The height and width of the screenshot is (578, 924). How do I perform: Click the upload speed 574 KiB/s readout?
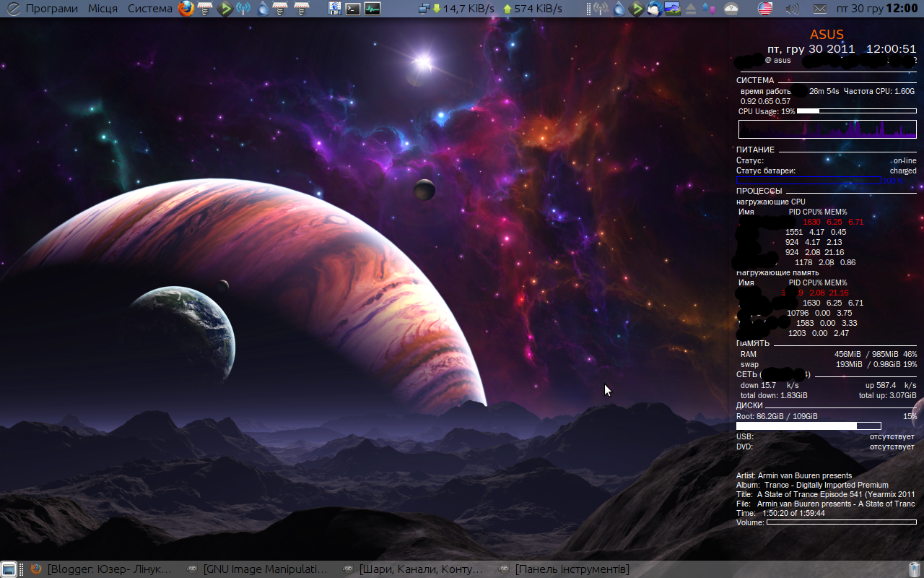[x=533, y=9]
